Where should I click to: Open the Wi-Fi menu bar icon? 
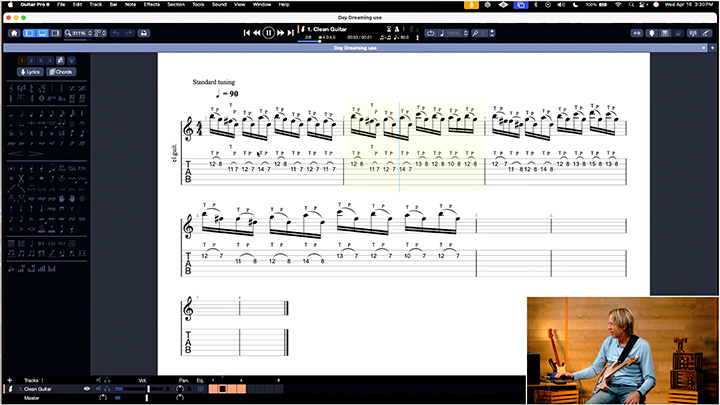pos(618,5)
